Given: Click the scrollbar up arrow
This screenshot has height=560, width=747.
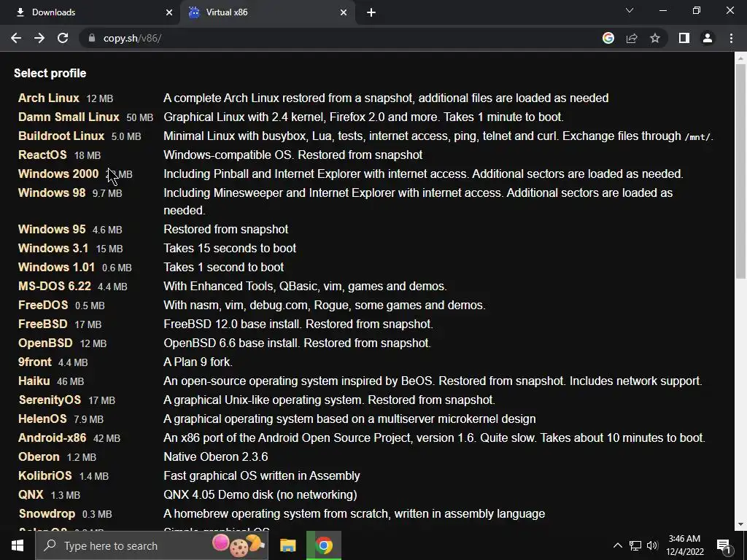Looking at the screenshot, I should pyautogui.click(x=740, y=58).
